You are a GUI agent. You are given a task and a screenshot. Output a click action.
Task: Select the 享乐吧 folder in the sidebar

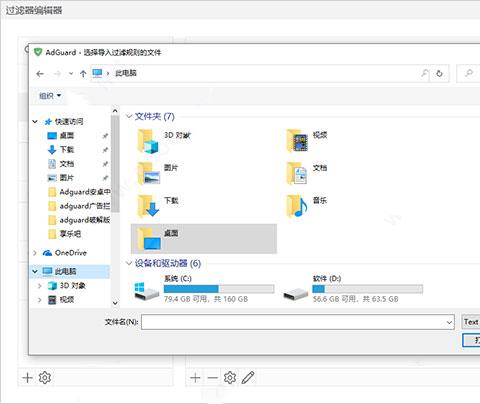[65, 234]
